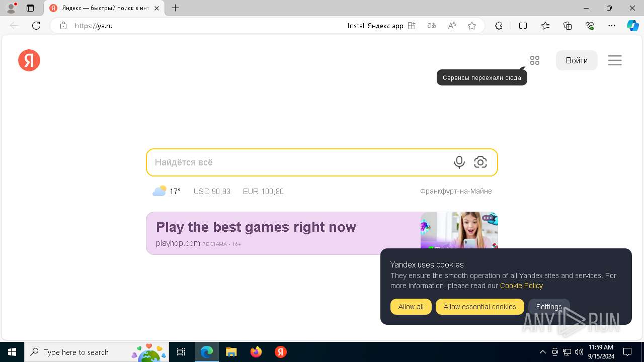Open the Cookie Policy link
Viewport: 644px width, 362px height.
pyautogui.click(x=521, y=286)
